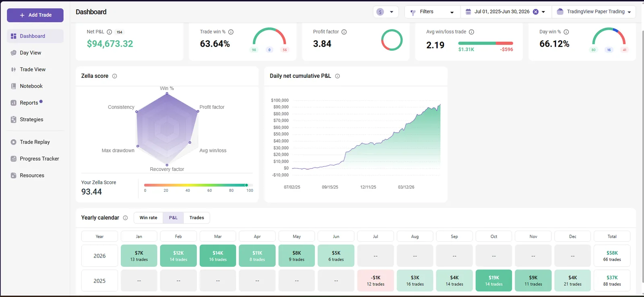This screenshot has height=297, width=644.
Task: Click Yearly calendar info icon
Action: 125,218
